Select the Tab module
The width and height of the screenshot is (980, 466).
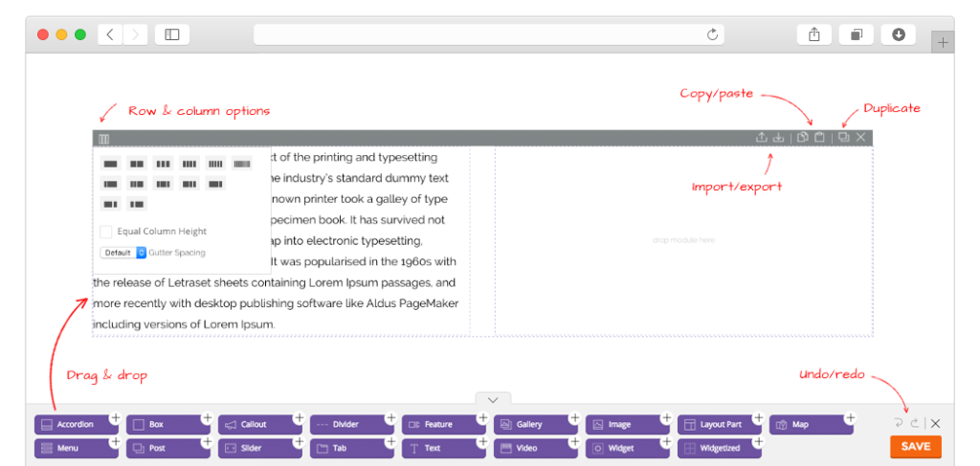351,449
